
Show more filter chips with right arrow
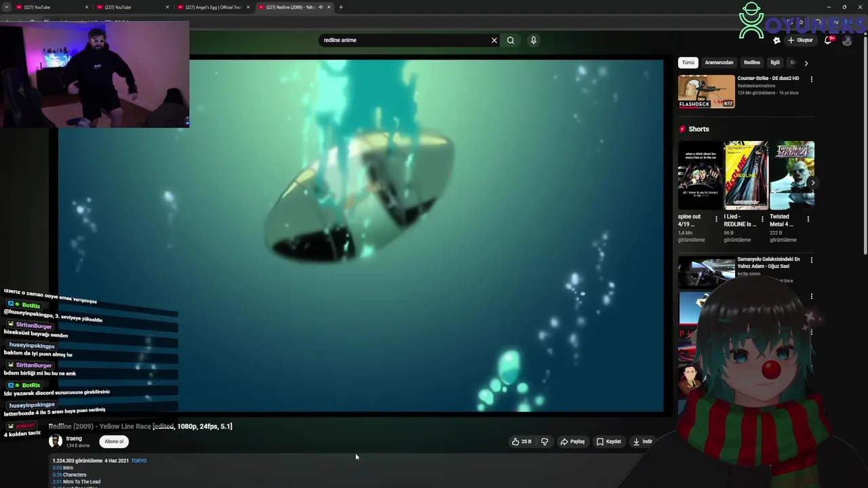[x=806, y=63]
